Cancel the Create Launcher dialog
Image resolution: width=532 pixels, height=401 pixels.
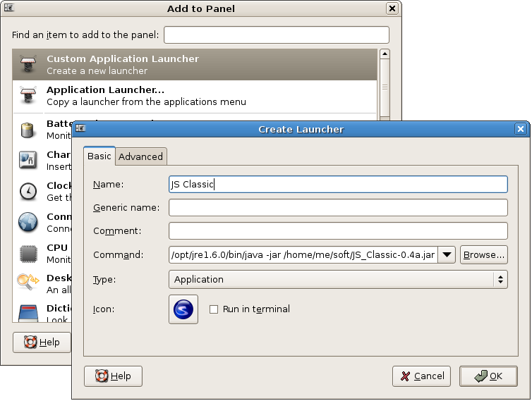[421, 376]
